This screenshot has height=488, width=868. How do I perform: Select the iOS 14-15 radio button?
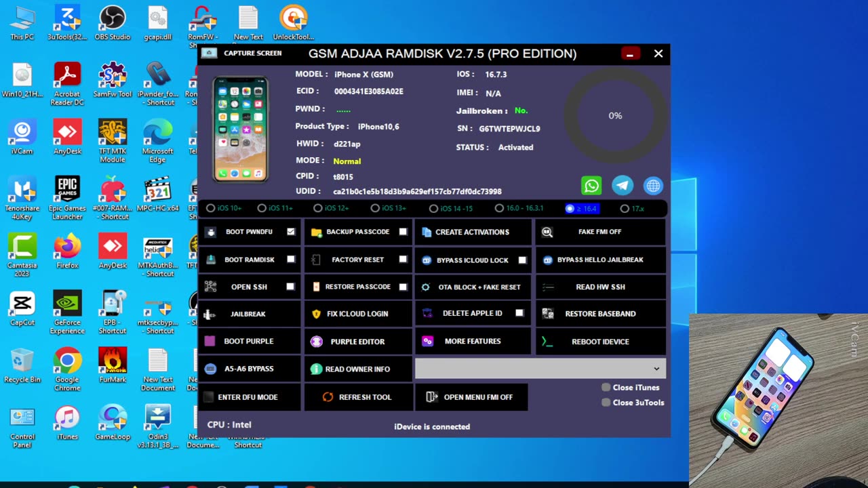[434, 209]
